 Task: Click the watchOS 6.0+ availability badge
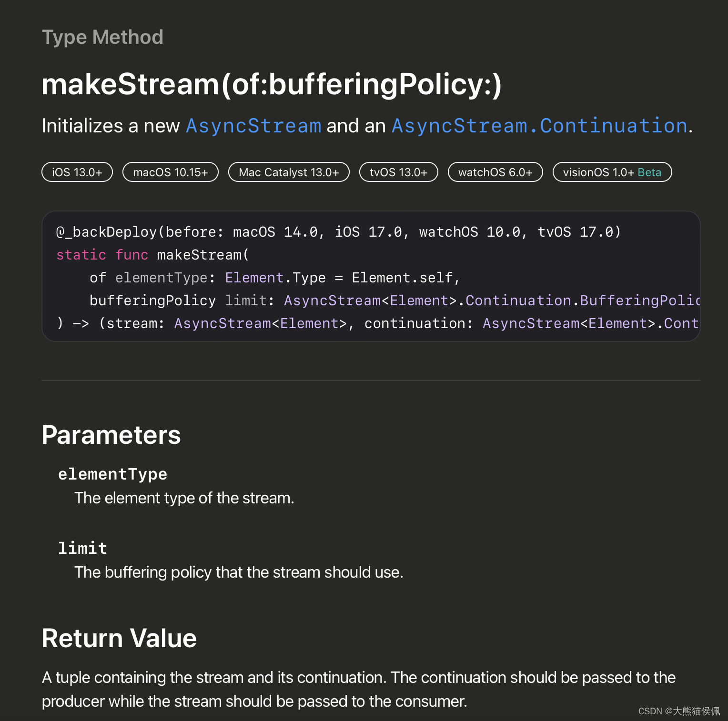click(x=495, y=172)
